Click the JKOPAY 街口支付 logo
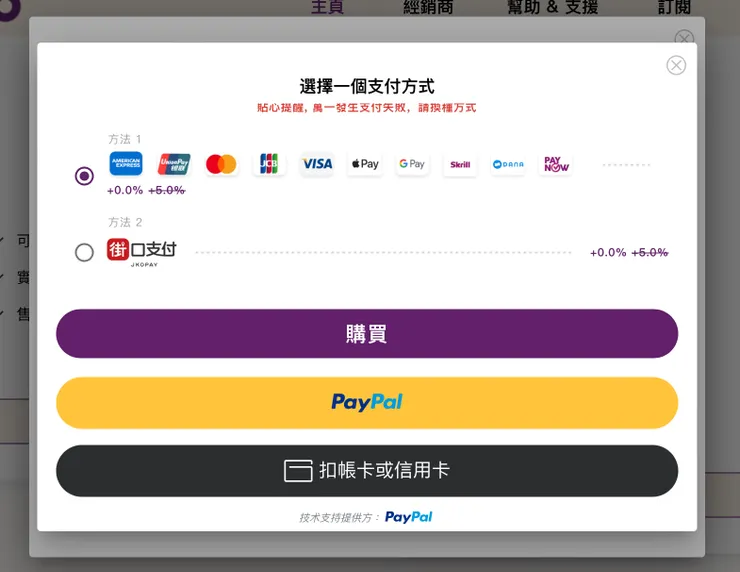Image resolution: width=740 pixels, height=572 pixels. click(142, 252)
